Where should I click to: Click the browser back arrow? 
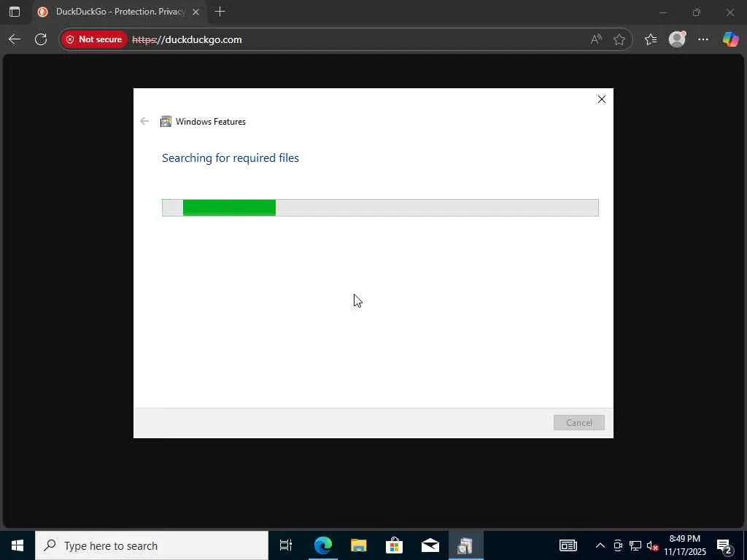click(x=15, y=39)
